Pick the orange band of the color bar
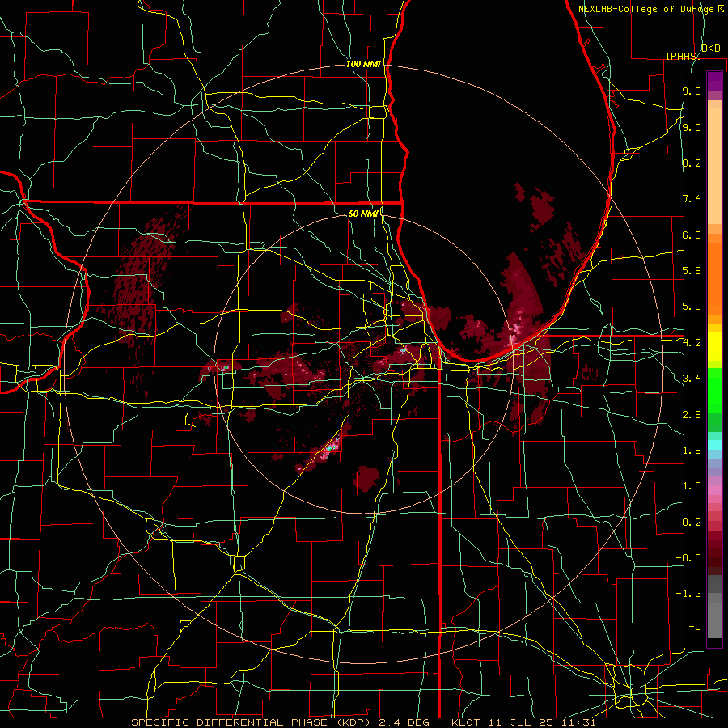This screenshot has width=728, height=728. [x=714, y=279]
